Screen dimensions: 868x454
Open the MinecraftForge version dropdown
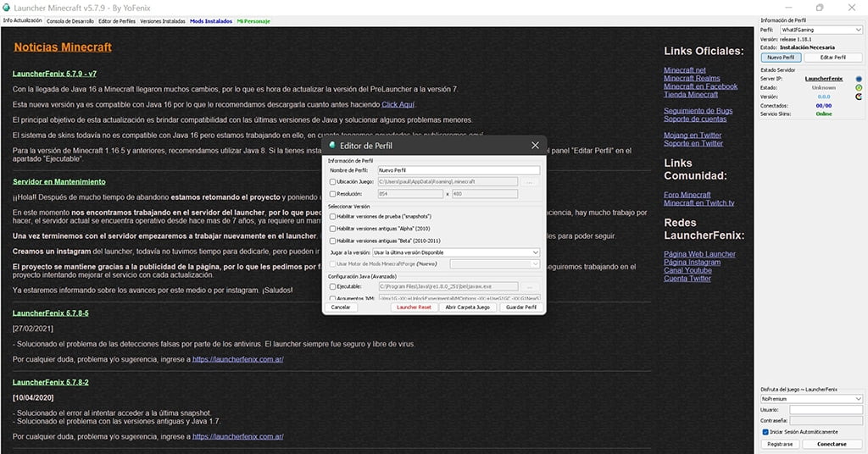point(495,264)
